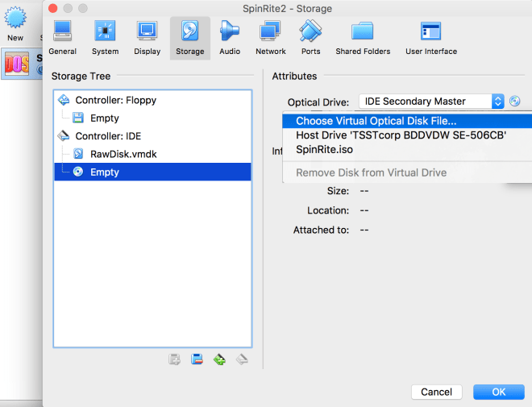532x407 pixels.
Task: Select RawDisk.vmdk in the storage tree
Action: 117,154
